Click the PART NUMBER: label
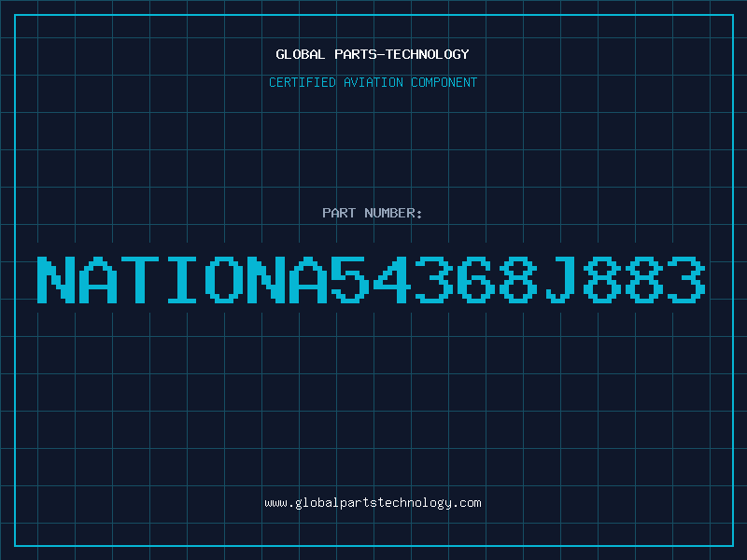Image resolution: width=747 pixels, height=560 pixels. point(373,213)
